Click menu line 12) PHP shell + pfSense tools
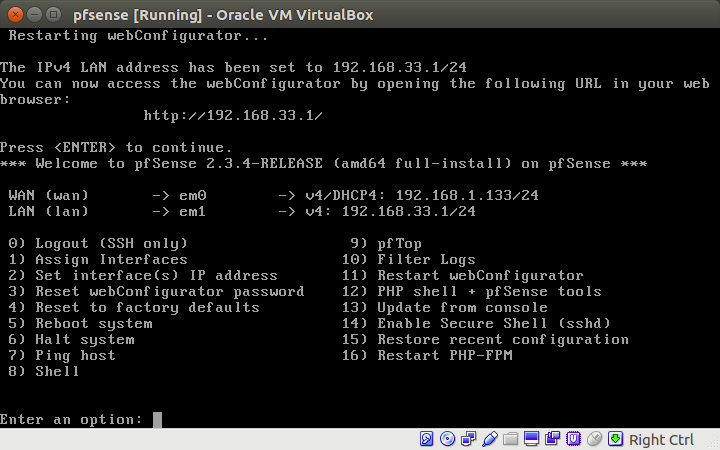Image resolution: width=720 pixels, height=450 pixels. (x=471, y=292)
